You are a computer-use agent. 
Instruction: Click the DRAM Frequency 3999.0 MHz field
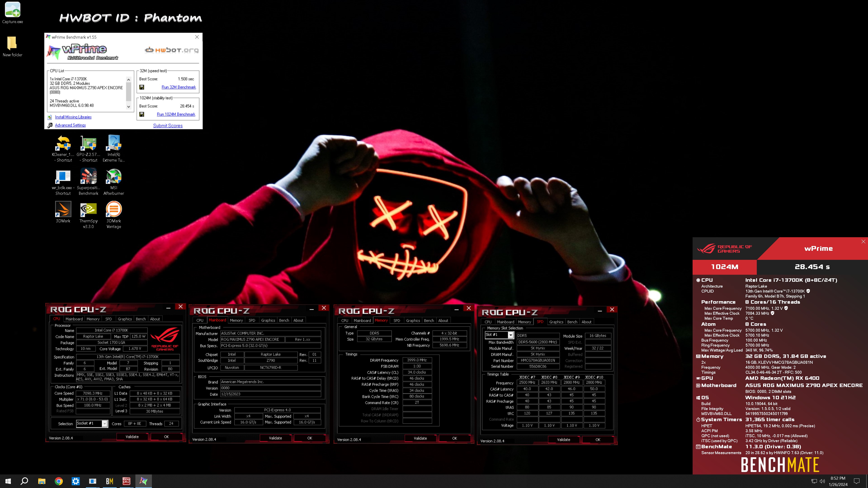[x=417, y=360]
